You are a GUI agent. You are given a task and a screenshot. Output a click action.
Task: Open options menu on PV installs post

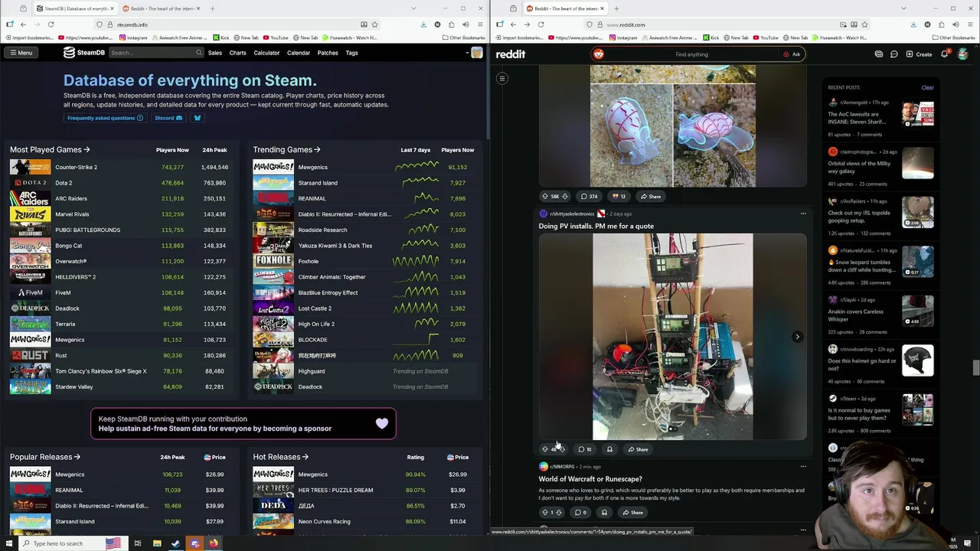[x=803, y=214]
